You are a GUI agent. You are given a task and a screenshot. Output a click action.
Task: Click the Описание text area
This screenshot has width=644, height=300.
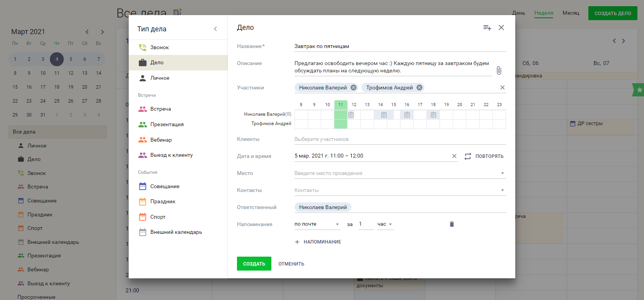click(393, 67)
